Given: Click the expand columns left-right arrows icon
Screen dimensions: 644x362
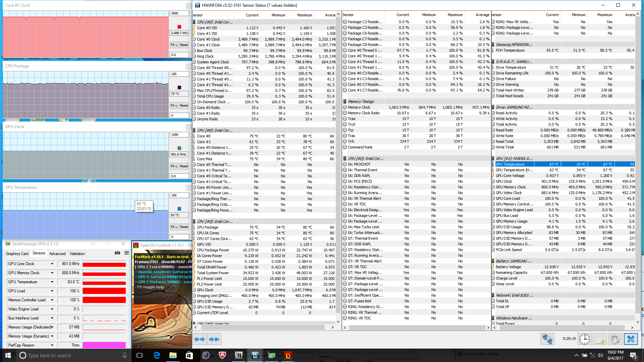Looking at the screenshot, I should click(200, 339).
